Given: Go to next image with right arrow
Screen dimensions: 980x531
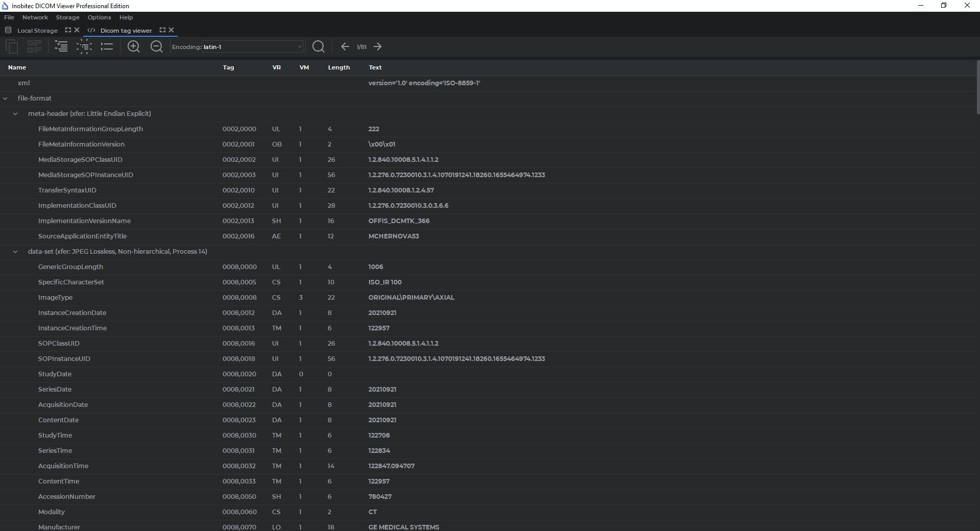Looking at the screenshot, I should (378, 46).
